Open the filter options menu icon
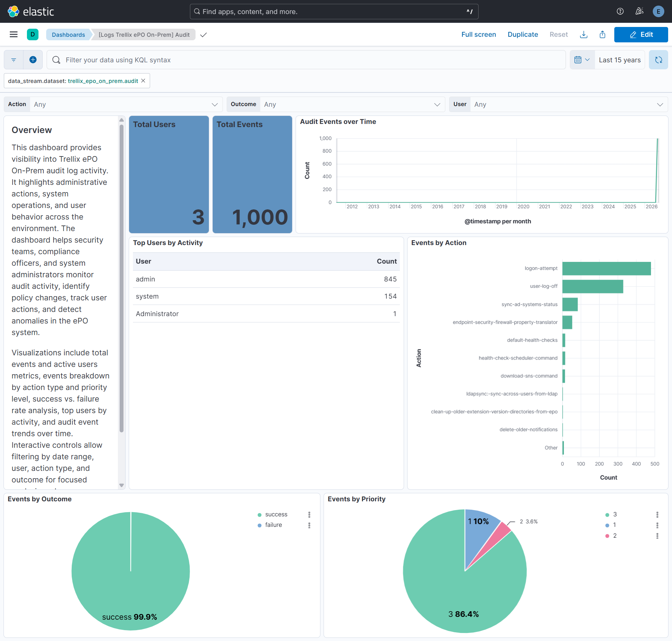 click(14, 60)
